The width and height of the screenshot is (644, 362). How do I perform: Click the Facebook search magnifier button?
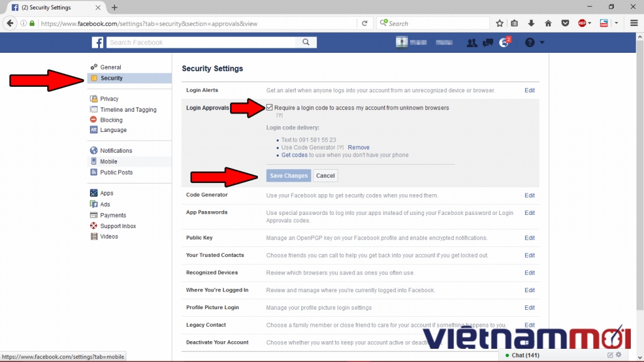[x=306, y=42]
